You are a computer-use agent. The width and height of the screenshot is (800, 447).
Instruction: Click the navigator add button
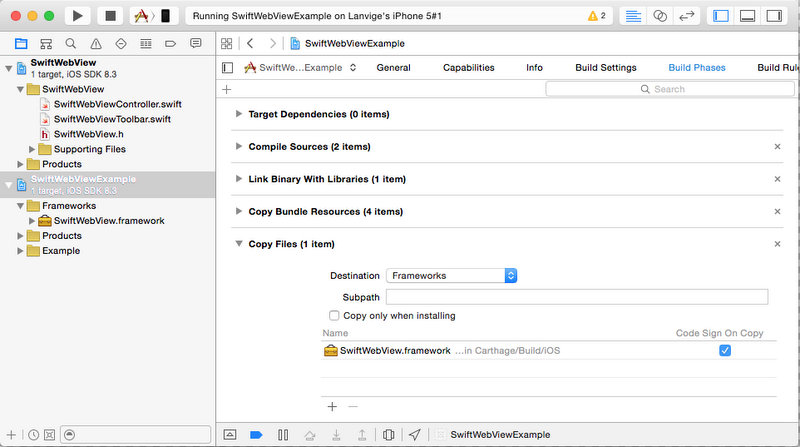tap(11, 435)
